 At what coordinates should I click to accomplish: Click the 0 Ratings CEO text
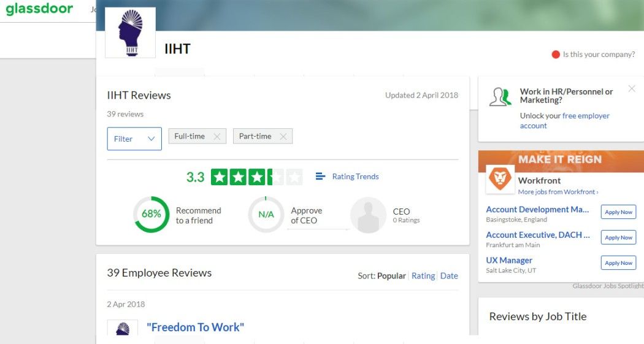point(406,220)
